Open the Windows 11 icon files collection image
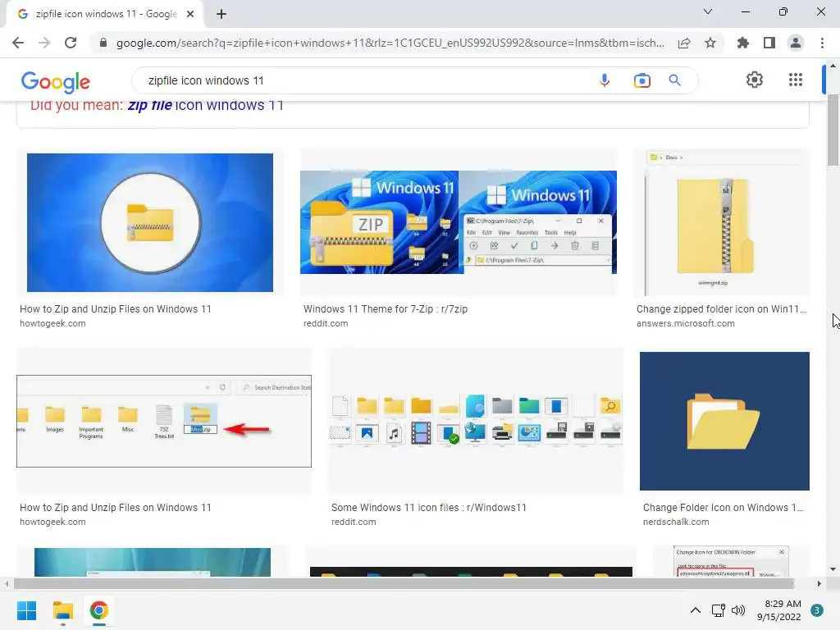The height and width of the screenshot is (630, 840). [476, 421]
